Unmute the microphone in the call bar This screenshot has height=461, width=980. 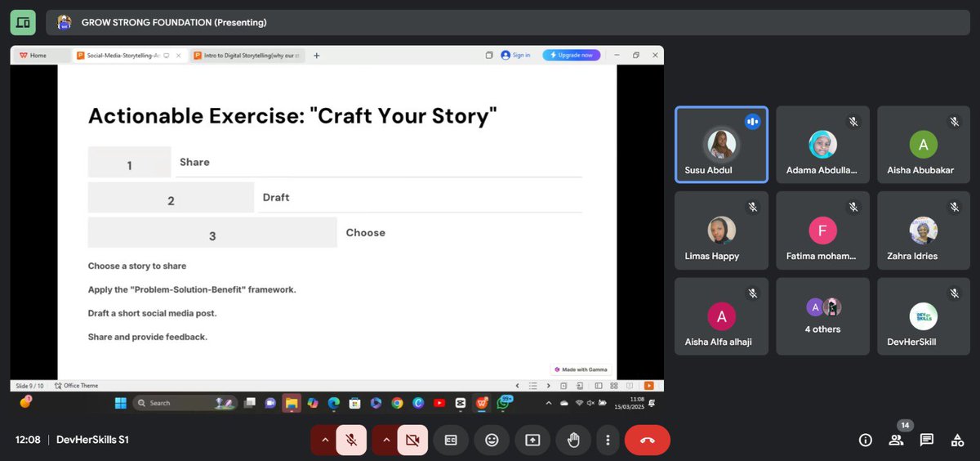click(x=351, y=440)
